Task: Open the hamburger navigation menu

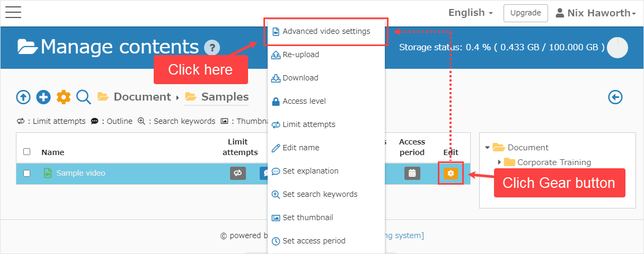Action: [13, 12]
